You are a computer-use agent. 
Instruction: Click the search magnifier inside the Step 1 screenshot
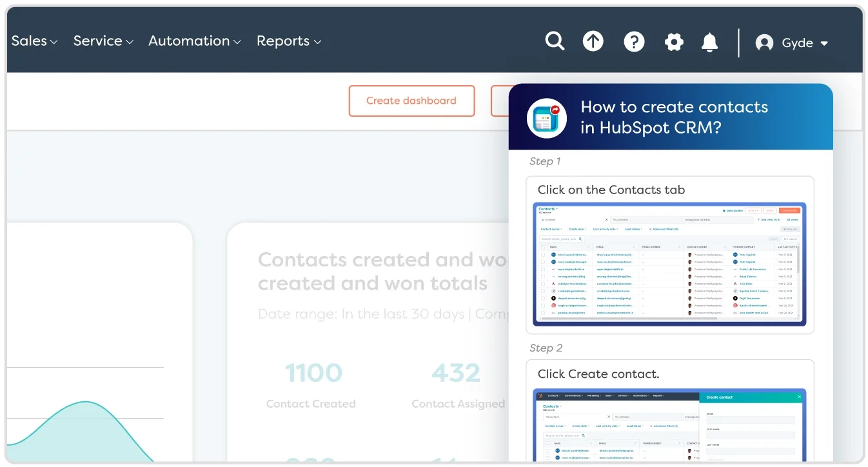(x=580, y=239)
